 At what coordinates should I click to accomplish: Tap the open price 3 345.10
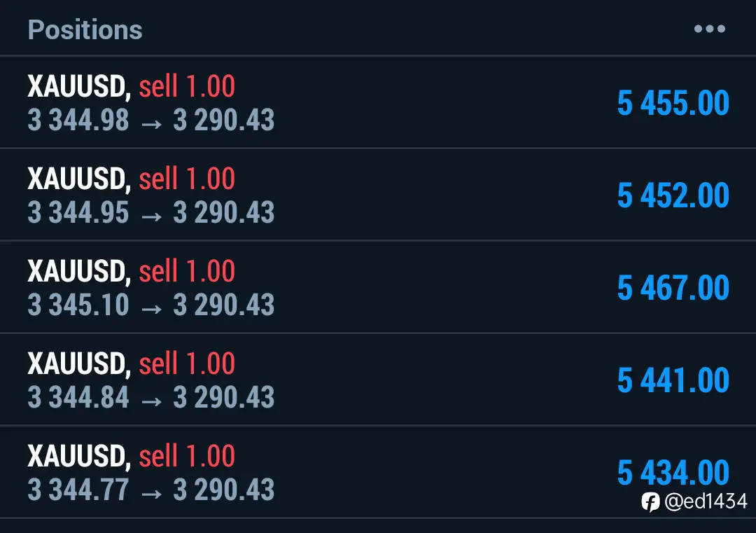[78, 305]
